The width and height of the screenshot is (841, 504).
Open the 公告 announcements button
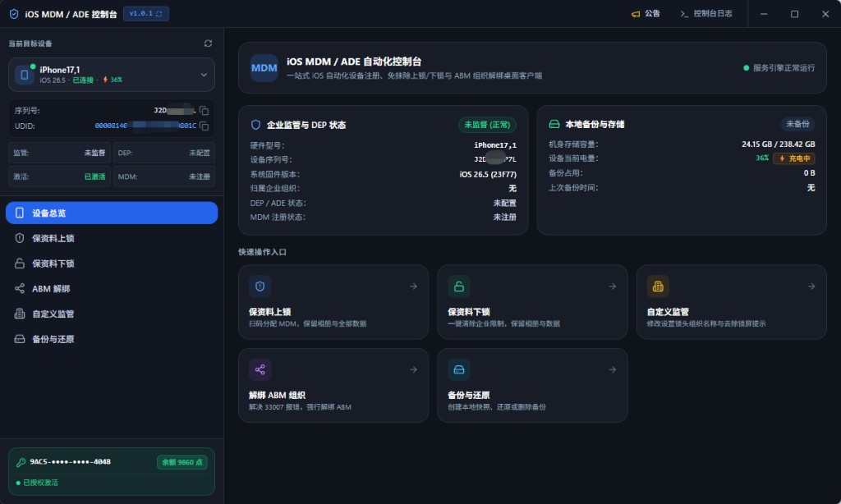(x=646, y=13)
